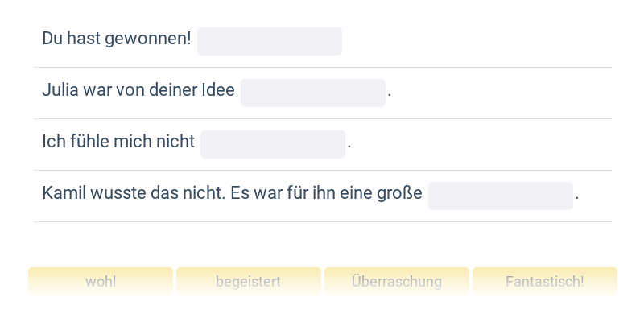Choose the 'Überraschung' word tile
The width and height of the screenshot is (644, 322).
coord(397,282)
